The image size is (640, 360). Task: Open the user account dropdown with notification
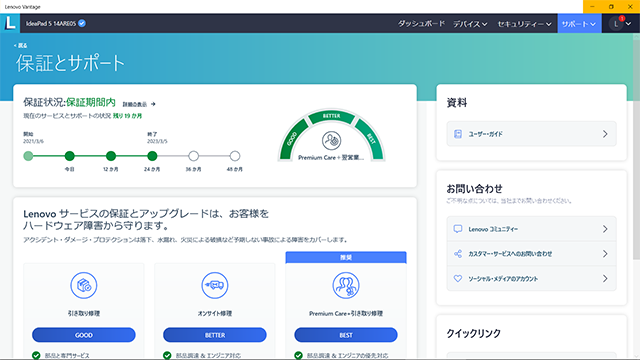coord(621,24)
